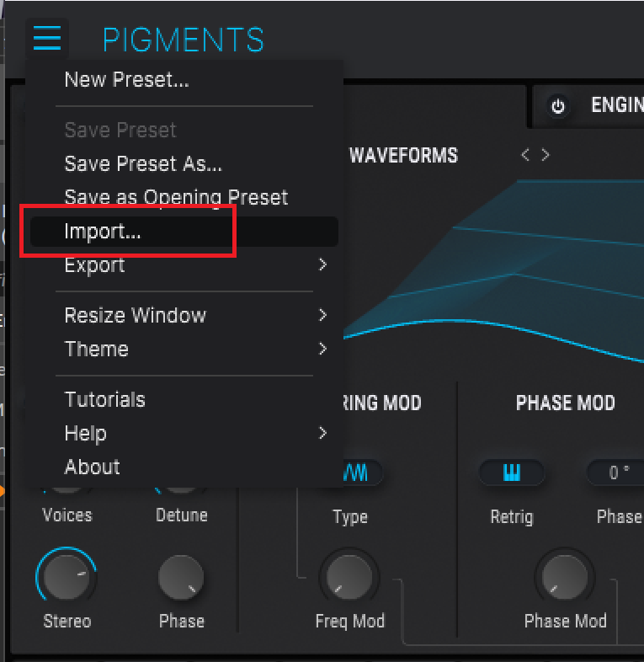The image size is (644, 662).
Task: Toggle the Retrig keyboard button
Action: pyautogui.click(x=512, y=472)
